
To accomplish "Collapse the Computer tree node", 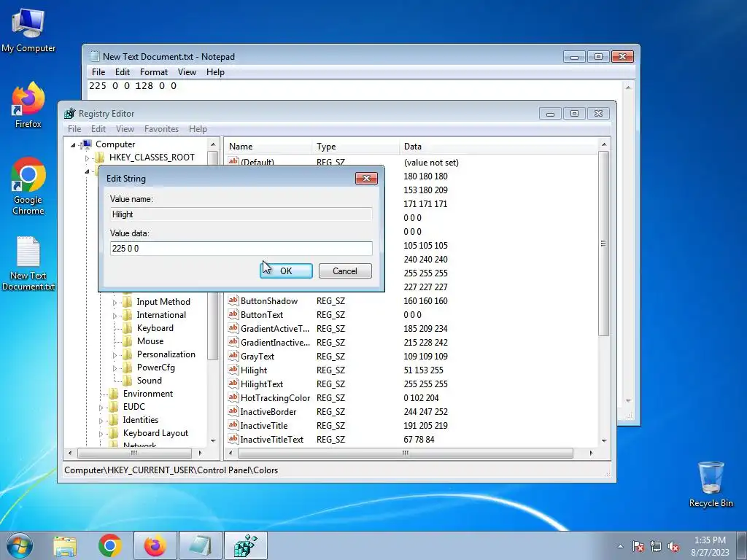I will click(x=74, y=144).
